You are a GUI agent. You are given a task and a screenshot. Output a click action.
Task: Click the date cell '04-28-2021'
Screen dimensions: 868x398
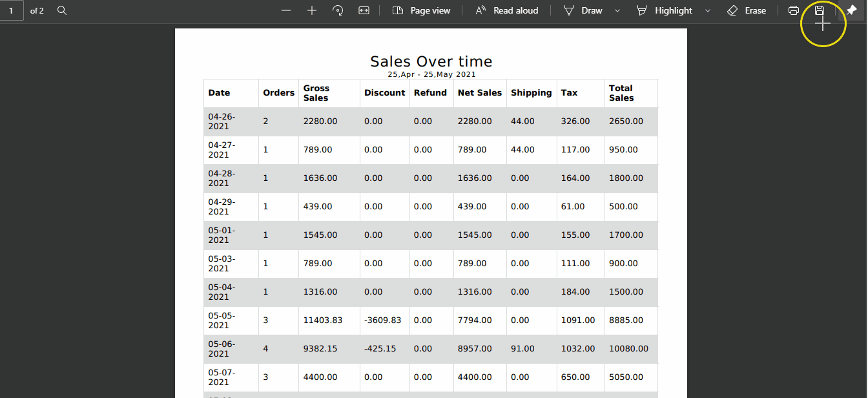point(222,178)
